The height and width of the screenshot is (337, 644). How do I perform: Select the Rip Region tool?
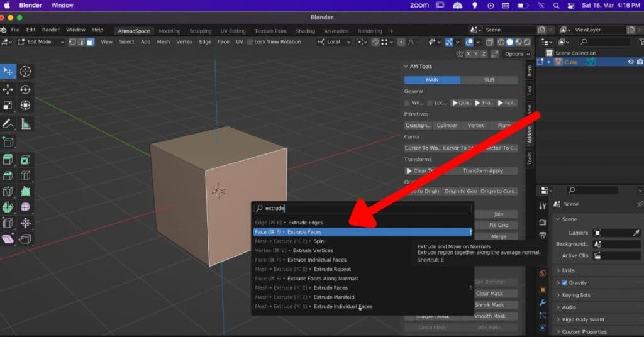tap(25, 239)
